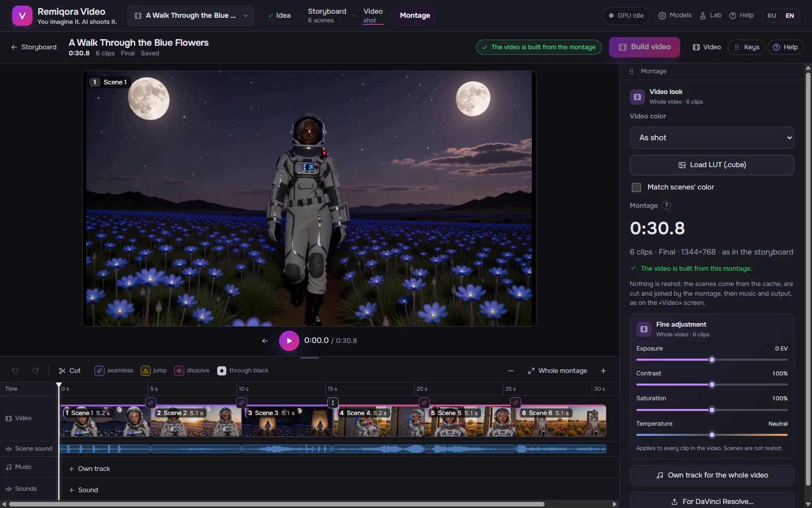Choose the through black transition

[243, 371]
